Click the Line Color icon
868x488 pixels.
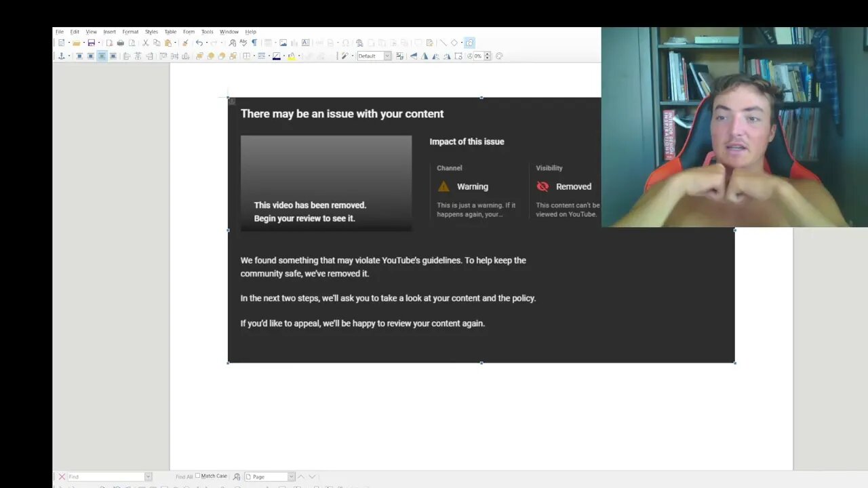[x=276, y=56]
